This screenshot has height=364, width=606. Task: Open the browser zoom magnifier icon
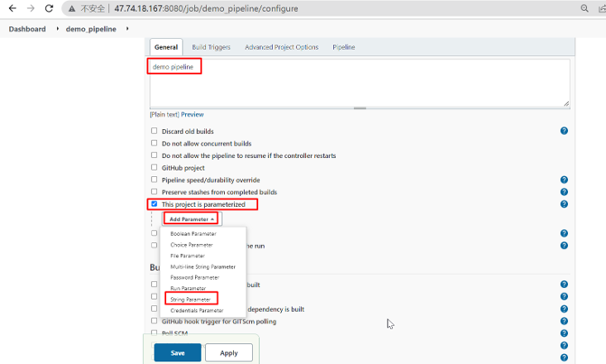click(x=584, y=8)
